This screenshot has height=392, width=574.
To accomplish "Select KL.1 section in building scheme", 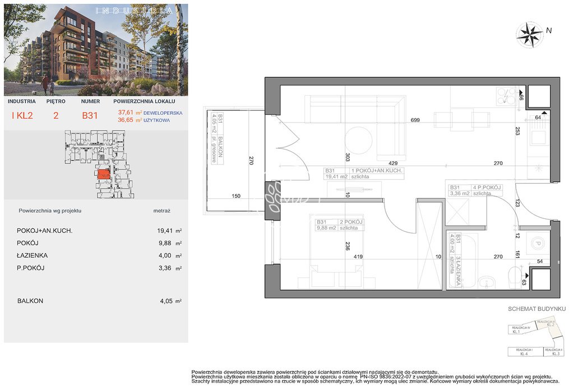I will 517,330.
